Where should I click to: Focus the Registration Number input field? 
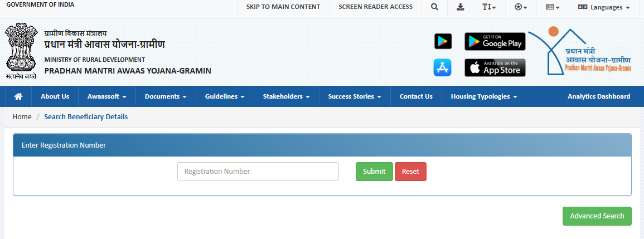258,172
